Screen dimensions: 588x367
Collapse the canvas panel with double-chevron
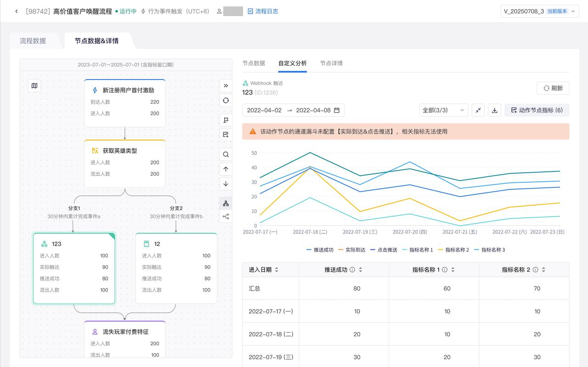pos(226,86)
